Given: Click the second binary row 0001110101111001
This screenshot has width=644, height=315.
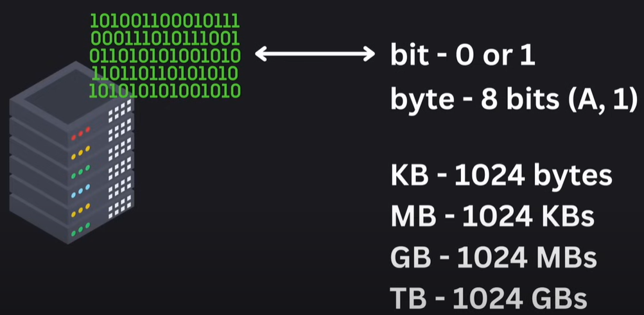Looking at the screenshot, I should [x=165, y=38].
